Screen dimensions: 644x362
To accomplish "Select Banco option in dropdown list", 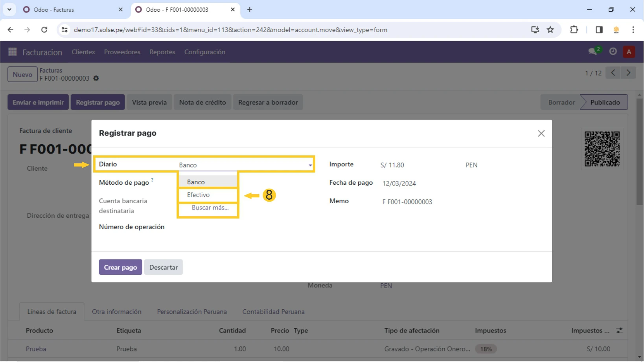I will pyautogui.click(x=196, y=182).
